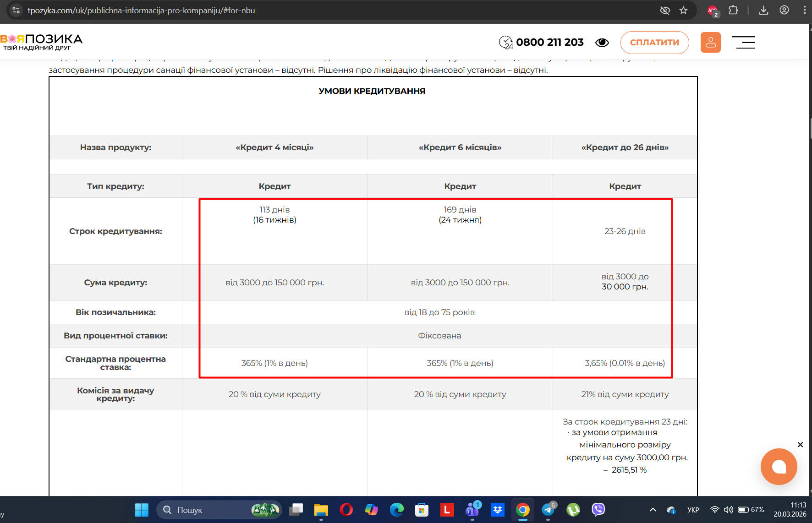
Task: Click the Комісія за видачу кредиту label
Action: click(x=115, y=394)
